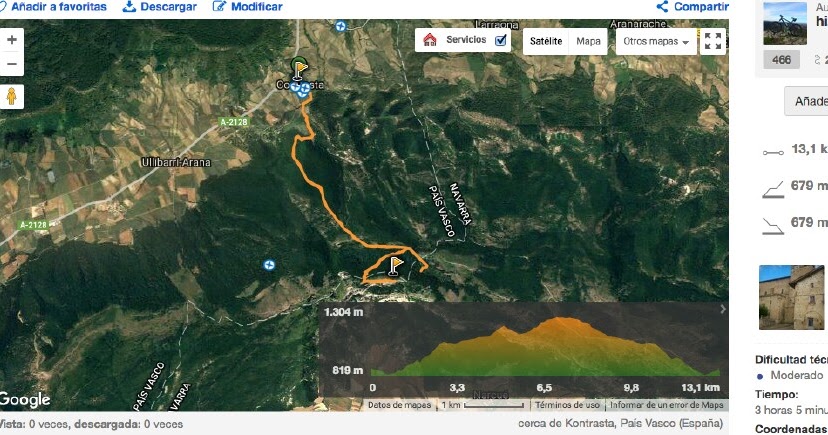Image resolution: width=828 pixels, height=435 pixels.
Task: Switch to Satélite map view
Action: tap(546, 41)
